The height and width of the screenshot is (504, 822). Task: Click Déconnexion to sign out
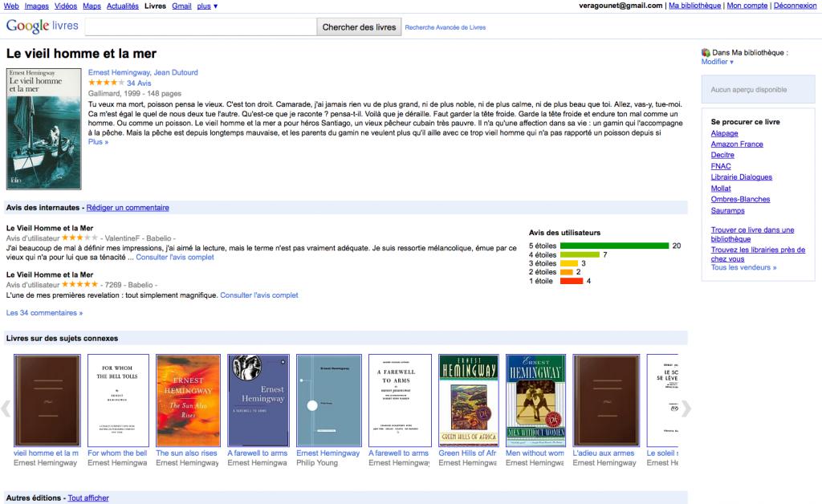point(796,6)
